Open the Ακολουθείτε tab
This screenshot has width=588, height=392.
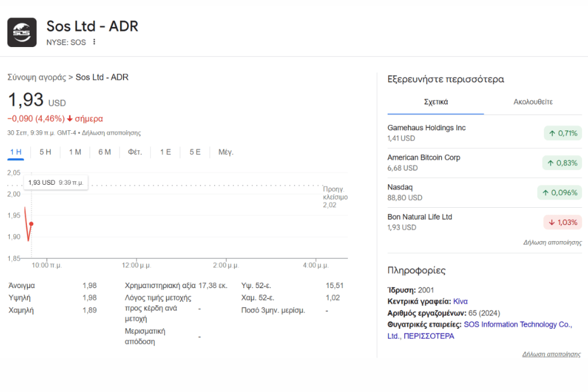[x=533, y=102]
